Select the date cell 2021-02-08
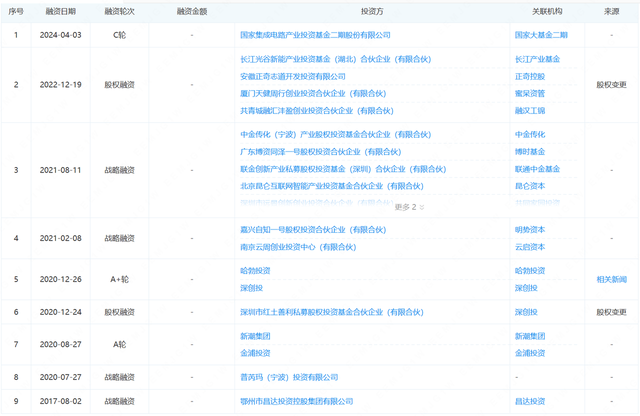This screenshot has width=640, height=416. [x=60, y=238]
